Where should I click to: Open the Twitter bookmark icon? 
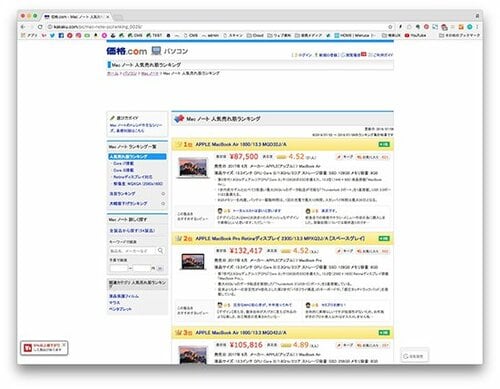click(x=52, y=35)
